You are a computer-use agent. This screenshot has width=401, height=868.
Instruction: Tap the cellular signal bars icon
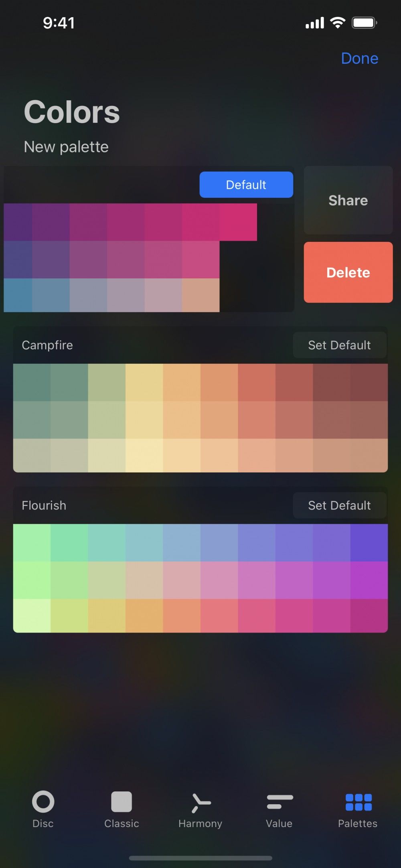315,23
